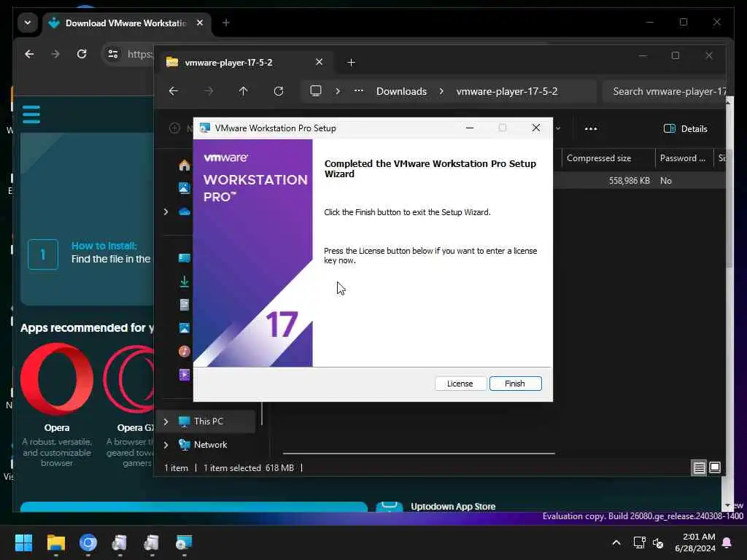Show hidden breadcrumb path ellipsis
This screenshot has width=747, height=560.
coord(359,91)
